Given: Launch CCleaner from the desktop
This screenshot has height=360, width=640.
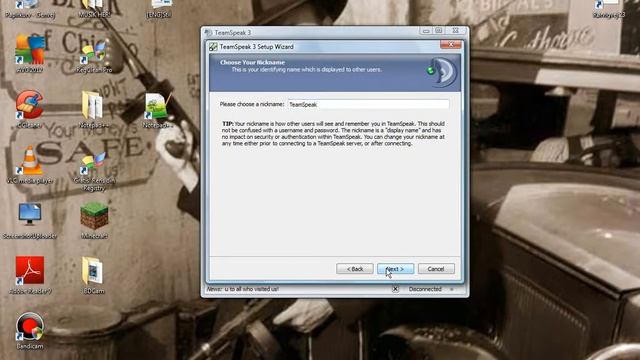Looking at the screenshot, I should point(29,108).
